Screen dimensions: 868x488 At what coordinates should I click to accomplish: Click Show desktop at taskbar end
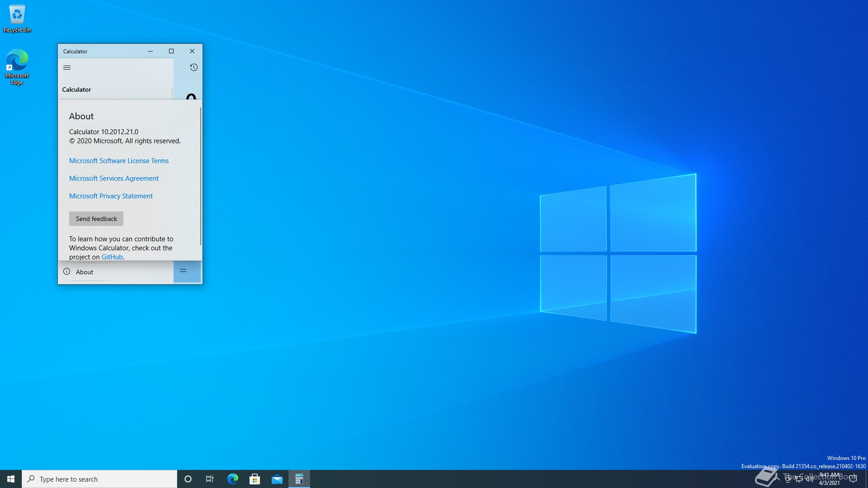[x=866, y=479]
